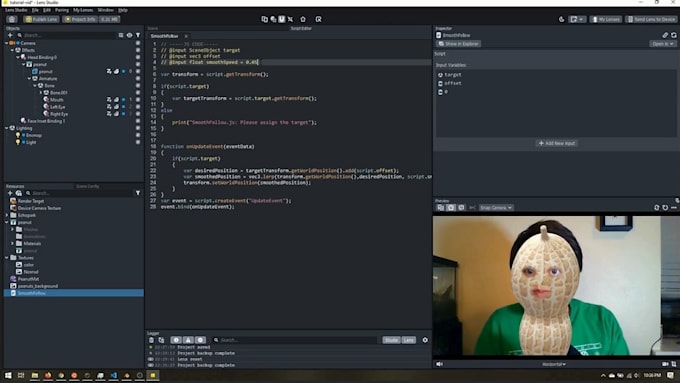The width and height of the screenshot is (680, 383).
Task: Click the import resource icon in Resources
Action: click(19, 193)
